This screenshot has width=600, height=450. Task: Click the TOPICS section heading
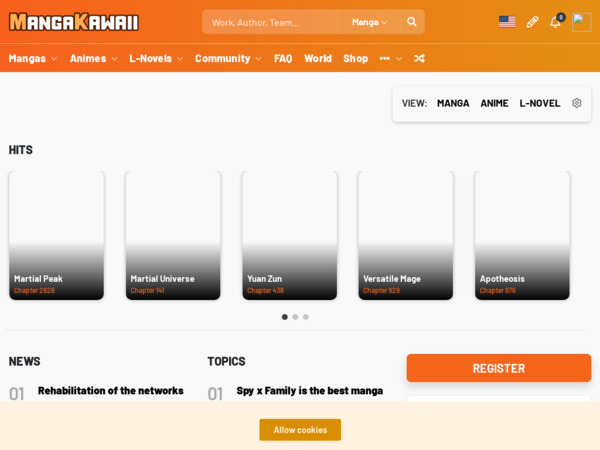227,361
